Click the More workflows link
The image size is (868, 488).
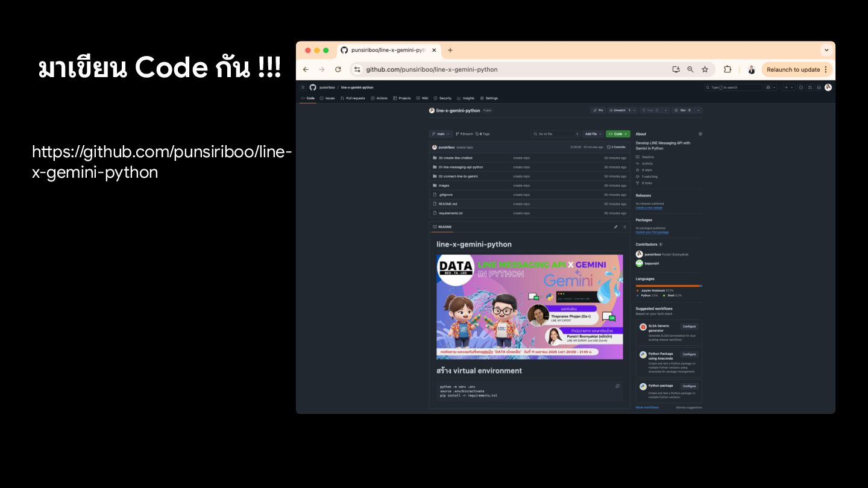coord(647,407)
